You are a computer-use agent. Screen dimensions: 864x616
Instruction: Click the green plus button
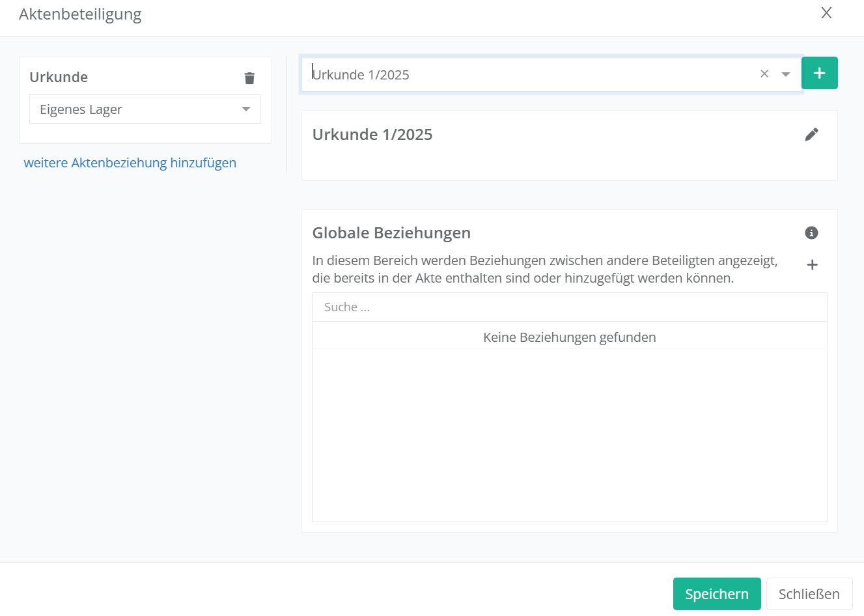pos(819,74)
